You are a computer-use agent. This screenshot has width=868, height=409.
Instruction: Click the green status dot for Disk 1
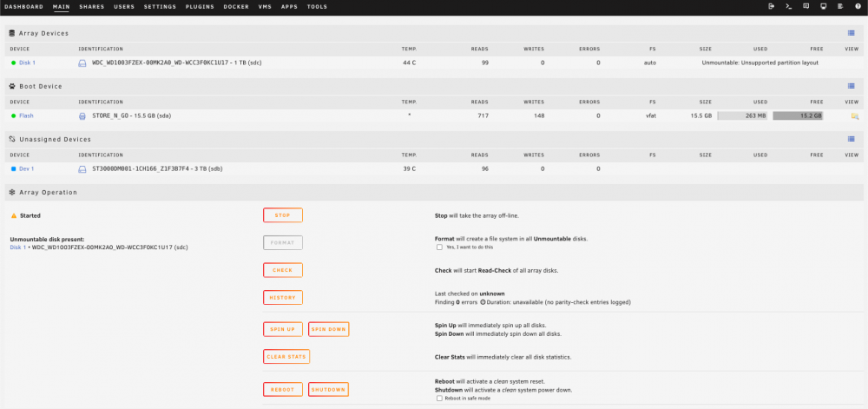click(13, 63)
